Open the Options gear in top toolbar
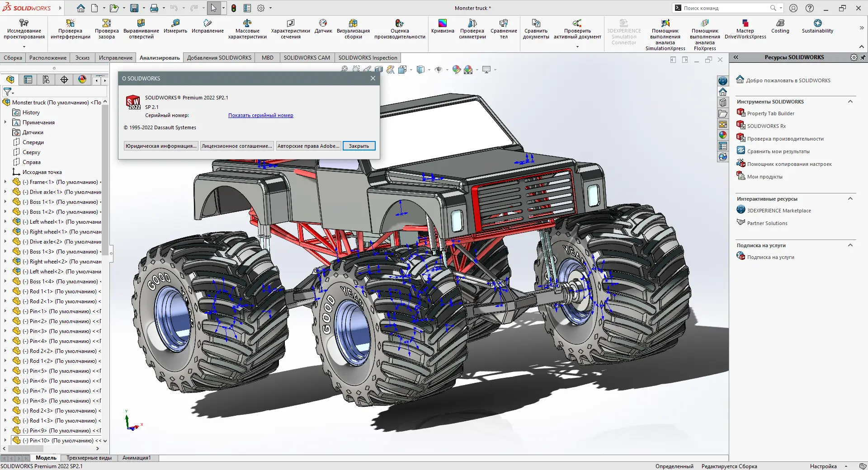This screenshot has width=868, height=470. tap(261, 8)
